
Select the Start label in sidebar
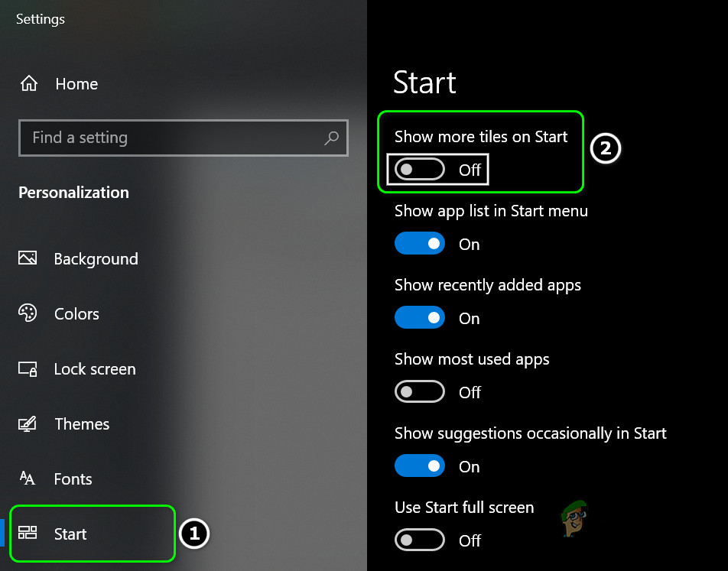pyautogui.click(x=70, y=534)
